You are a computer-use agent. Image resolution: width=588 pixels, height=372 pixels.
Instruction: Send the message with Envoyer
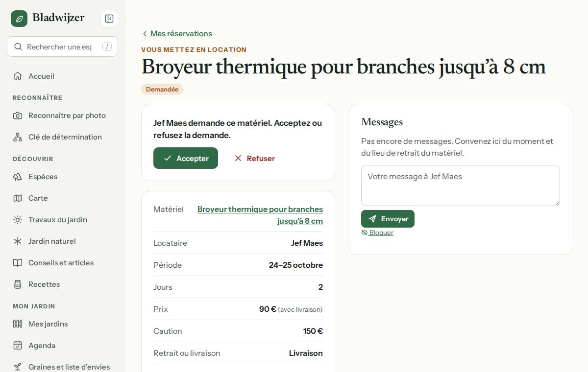(388, 219)
